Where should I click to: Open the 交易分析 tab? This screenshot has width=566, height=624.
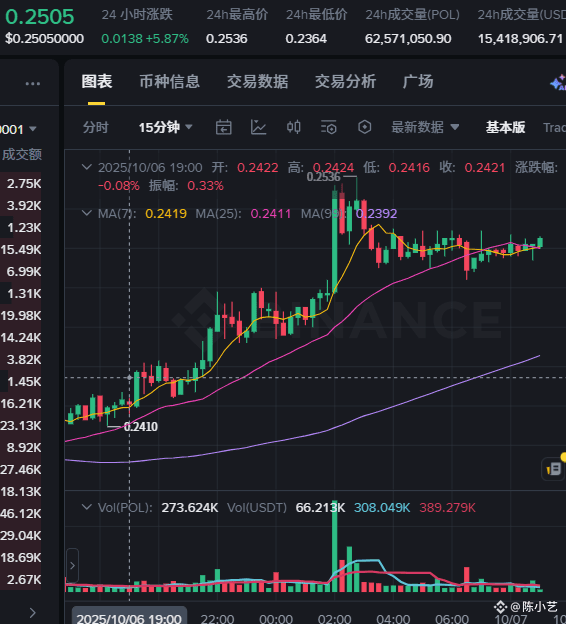[345, 82]
